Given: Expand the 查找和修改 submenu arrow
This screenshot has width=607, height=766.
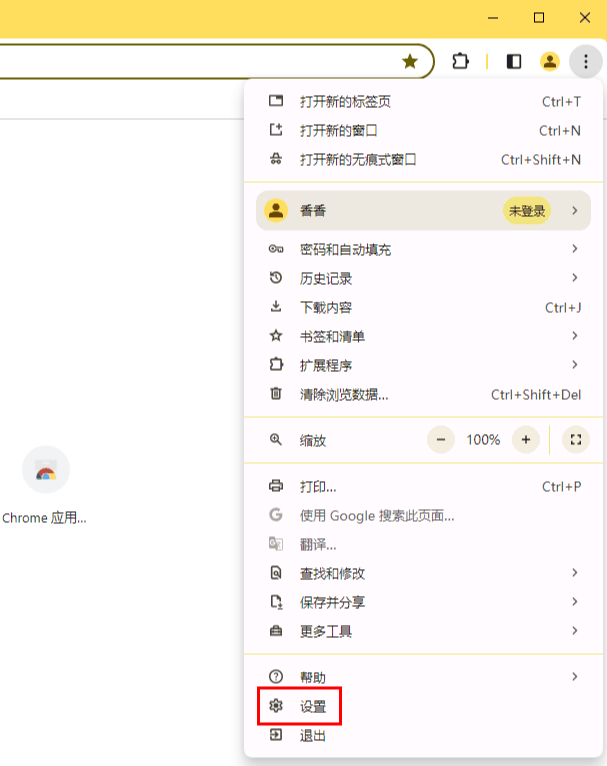Looking at the screenshot, I should tap(575, 573).
